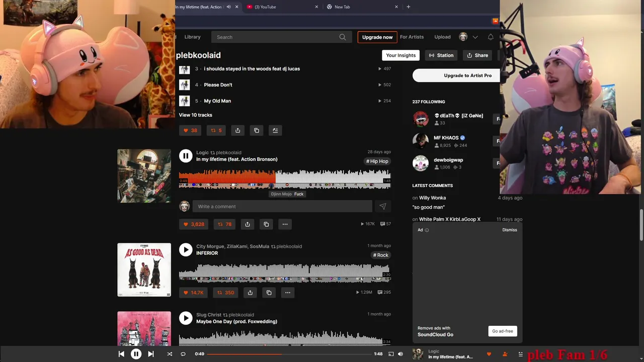This screenshot has width=644, height=362.
Task: Open more options for 'In my lifetime'
Action: coord(285,224)
